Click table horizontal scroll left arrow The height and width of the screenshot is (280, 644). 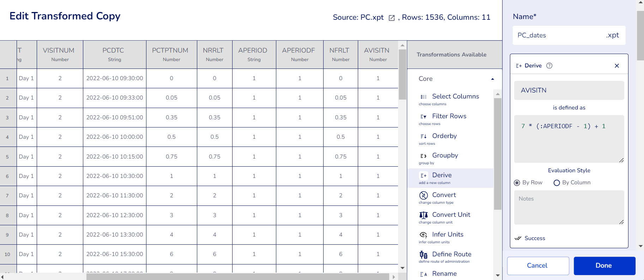tap(2, 277)
